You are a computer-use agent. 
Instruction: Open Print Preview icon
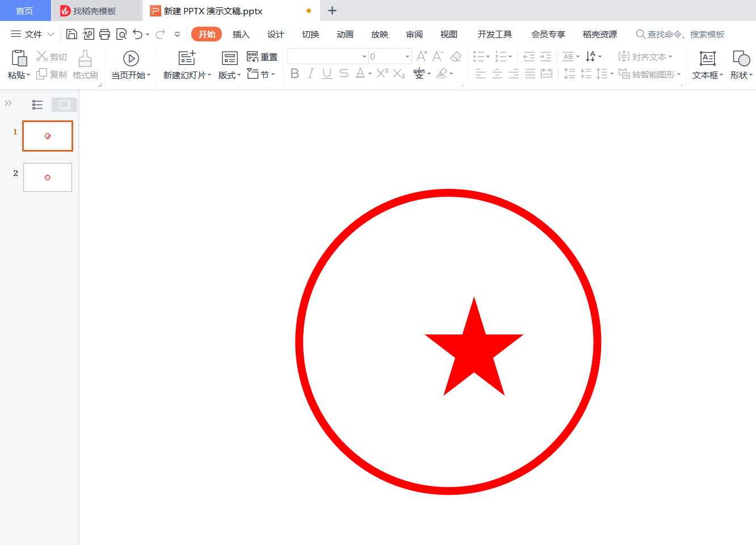pos(121,34)
